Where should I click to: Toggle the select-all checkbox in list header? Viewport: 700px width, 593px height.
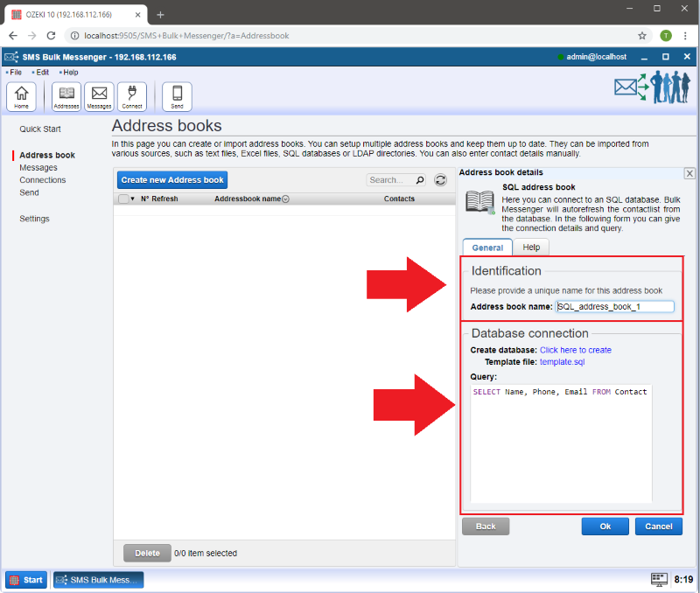click(123, 199)
